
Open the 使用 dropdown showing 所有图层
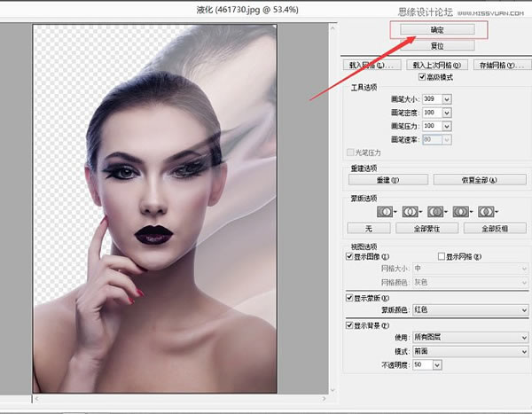click(470, 337)
